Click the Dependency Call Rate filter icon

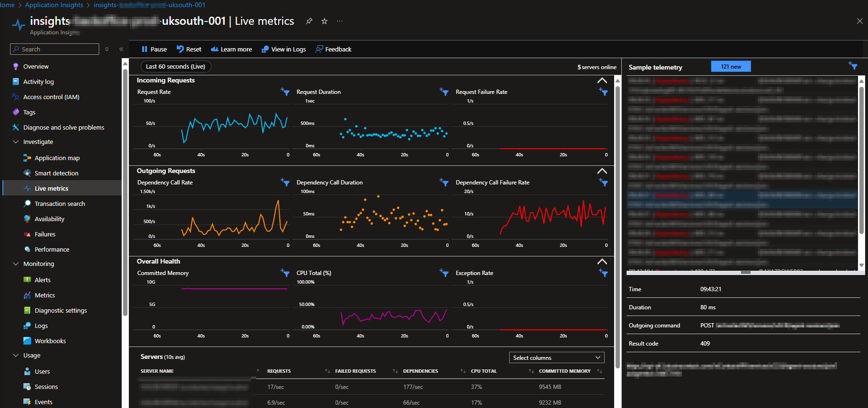tap(285, 182)
